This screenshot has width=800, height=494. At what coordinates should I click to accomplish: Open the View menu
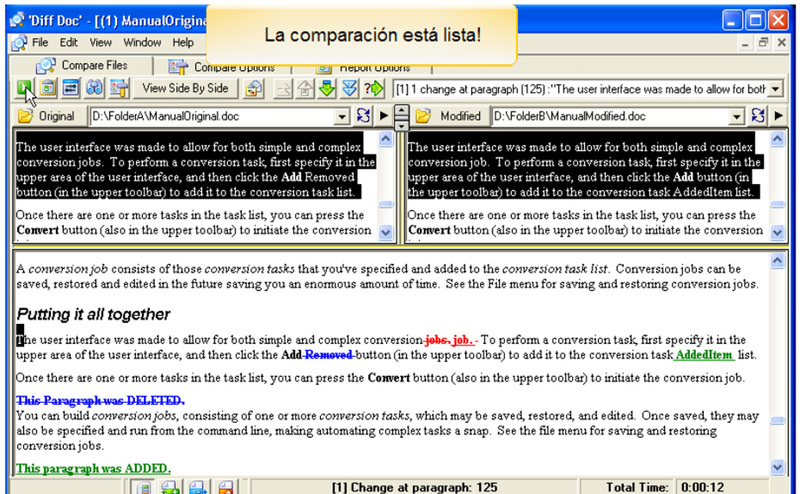[x=101, y=42]
